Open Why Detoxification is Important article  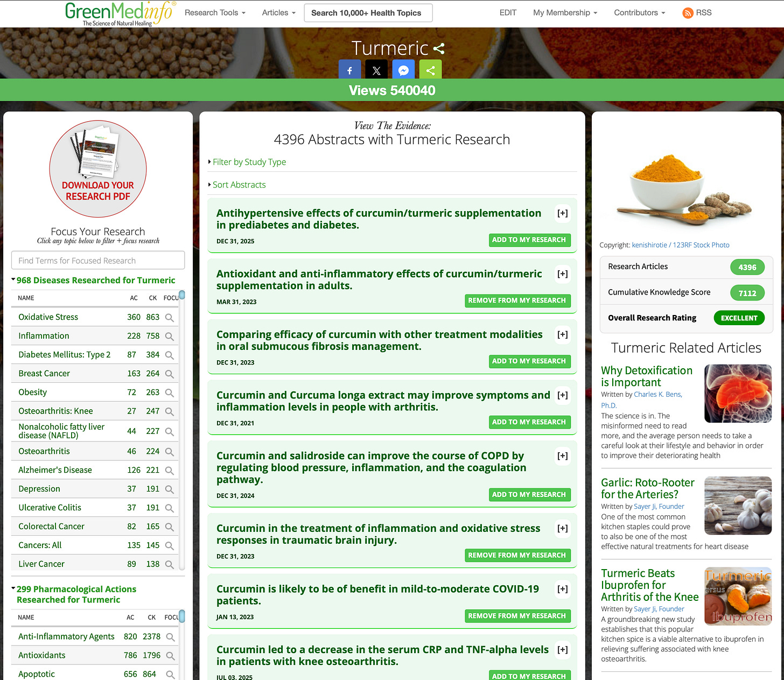click(x=647, y=376)
